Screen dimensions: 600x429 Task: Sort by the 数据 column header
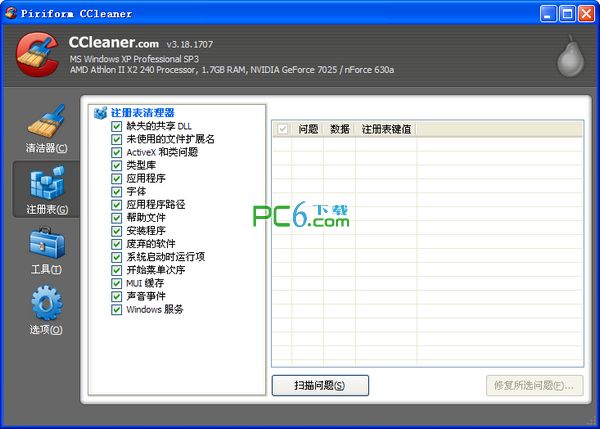[339, 129]
